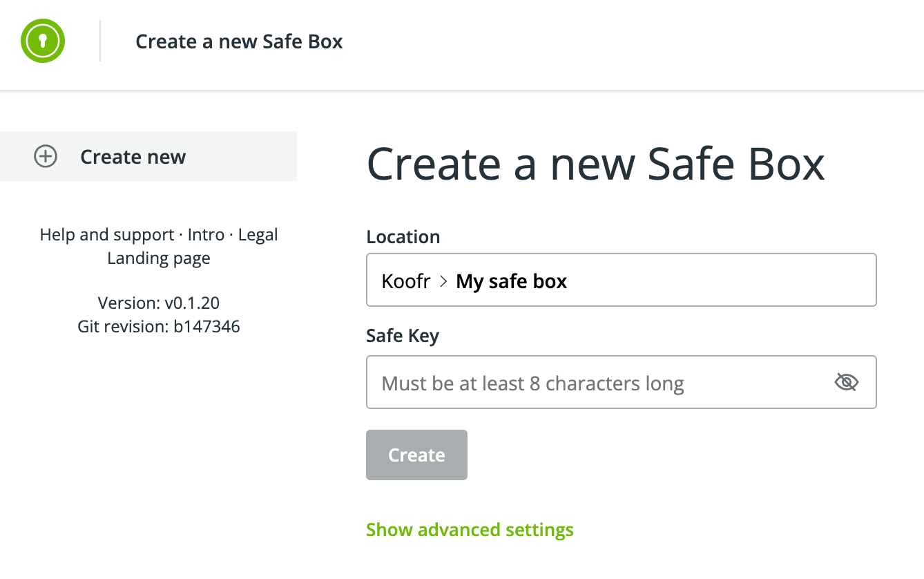Click the header title Create a new Safe Box

239,42
